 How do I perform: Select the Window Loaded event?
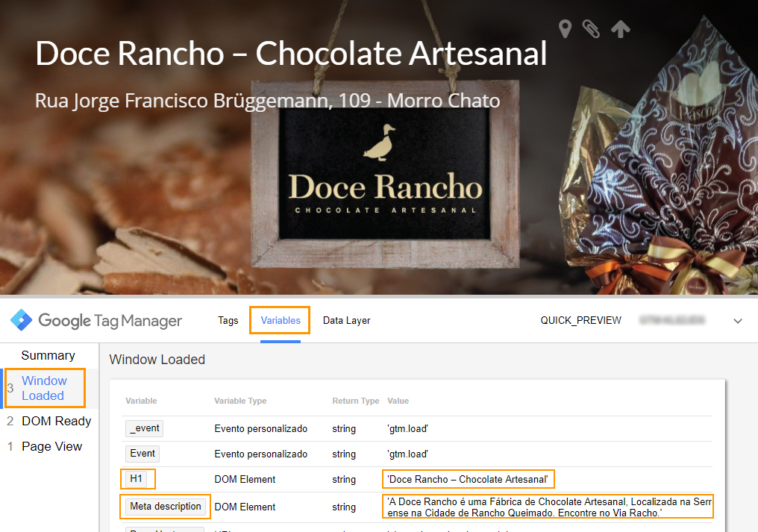[x=44, y=388]
